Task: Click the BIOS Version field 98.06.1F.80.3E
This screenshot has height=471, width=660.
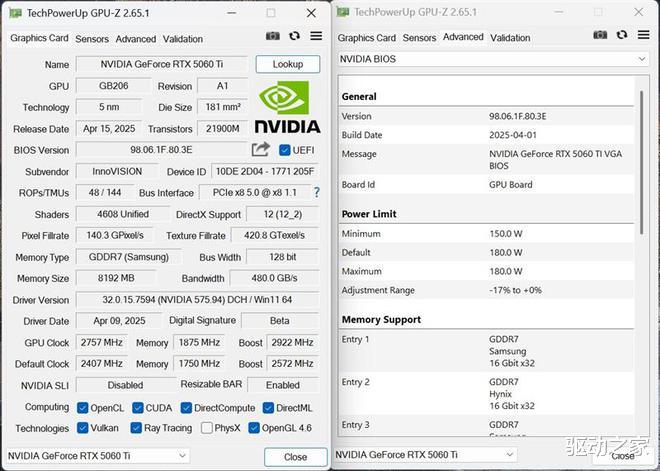Action: [161, 149]
